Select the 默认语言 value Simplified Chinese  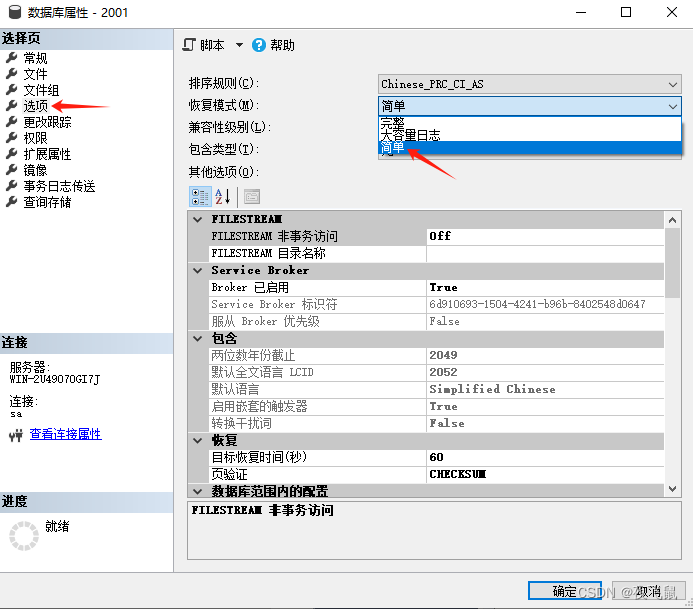point(545,389)
